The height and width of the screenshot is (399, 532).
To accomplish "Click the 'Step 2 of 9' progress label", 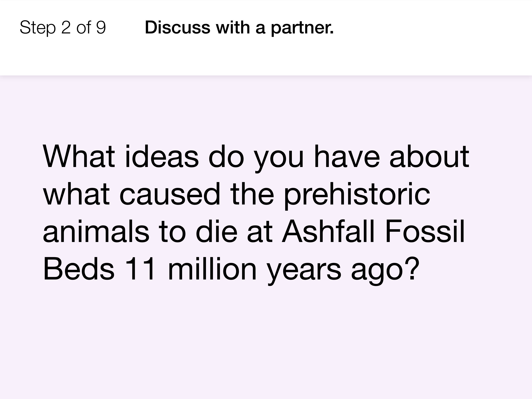I will pos(63,27).
